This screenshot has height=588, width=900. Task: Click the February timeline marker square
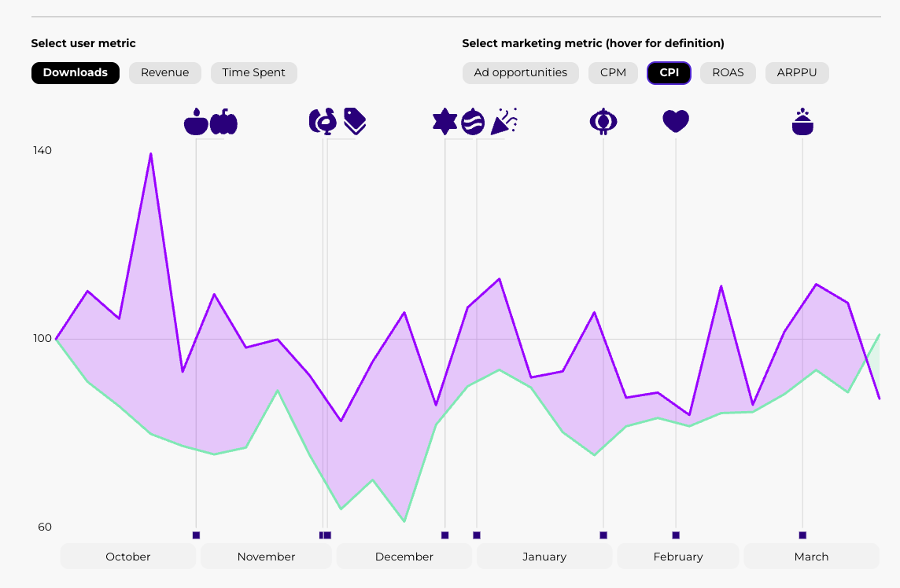coord(676,535)
